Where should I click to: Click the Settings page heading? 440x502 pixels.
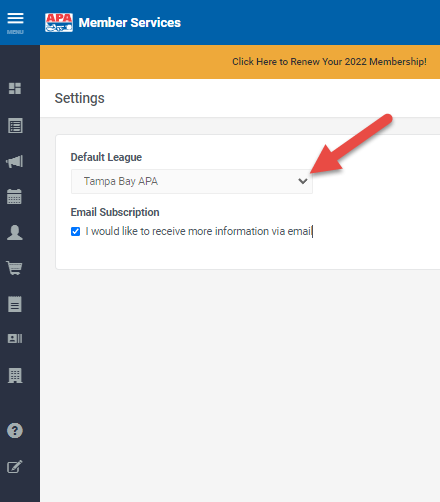tap(80, 98)
